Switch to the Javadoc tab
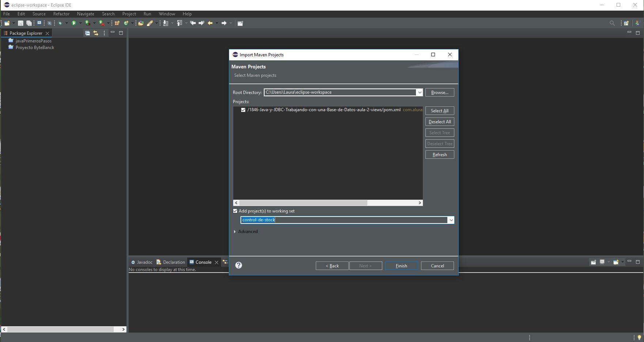The width and height of the screenshot is (644, 342). click(x=142, y=262)
